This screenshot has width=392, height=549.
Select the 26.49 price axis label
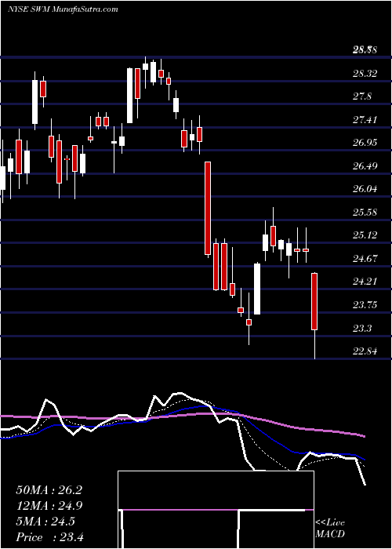(x=365, y=165)
